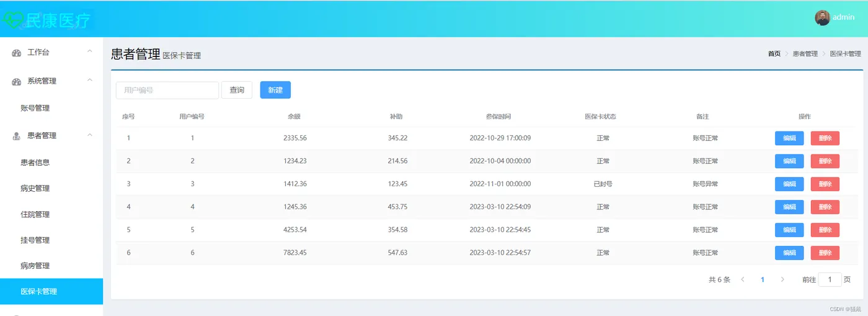Viewport: 868px width, 316px height.
Task: Edit row with balance 1245.36
Action: [789, 207]
